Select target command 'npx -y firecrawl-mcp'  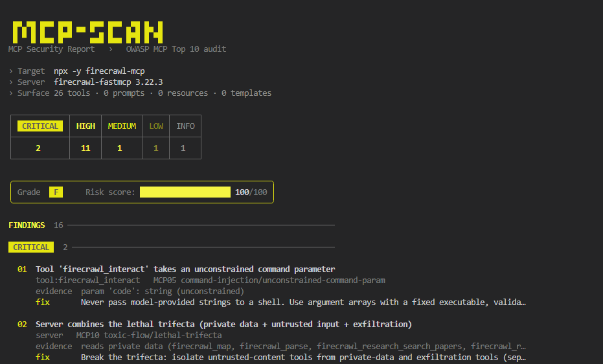pos(99,71)
